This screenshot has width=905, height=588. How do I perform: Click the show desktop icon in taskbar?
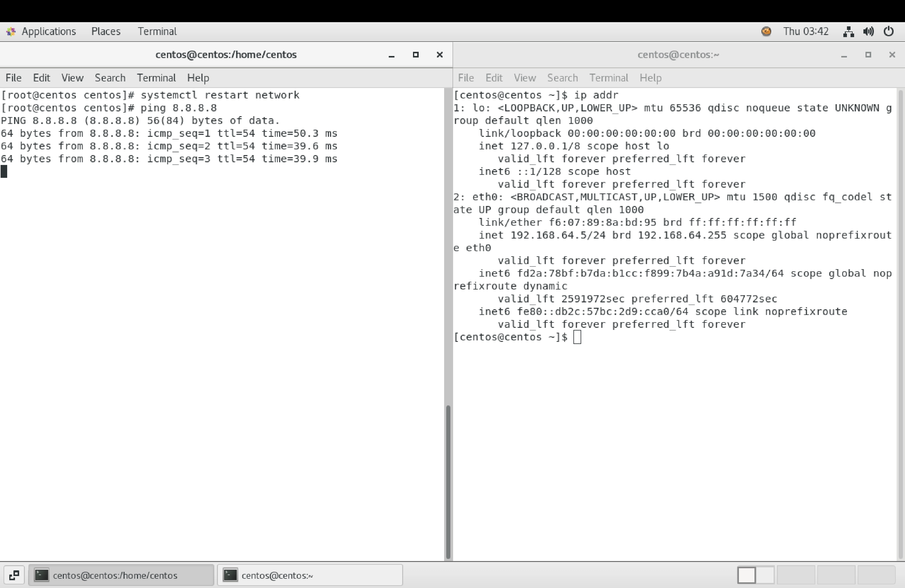pos(14,575)
